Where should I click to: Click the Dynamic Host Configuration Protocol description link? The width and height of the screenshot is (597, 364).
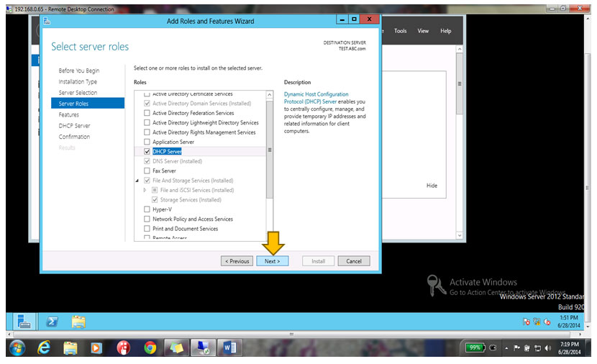316,98
